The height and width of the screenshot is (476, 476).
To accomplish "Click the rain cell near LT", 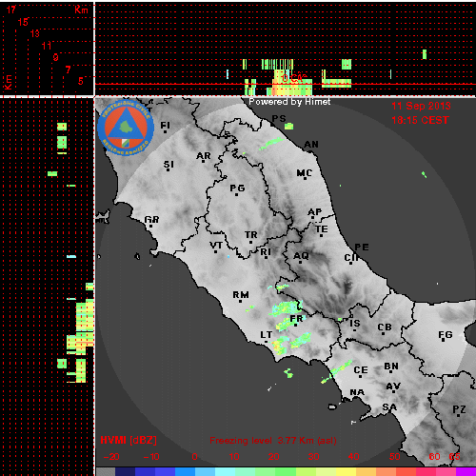I will click(x=279, y=346).
